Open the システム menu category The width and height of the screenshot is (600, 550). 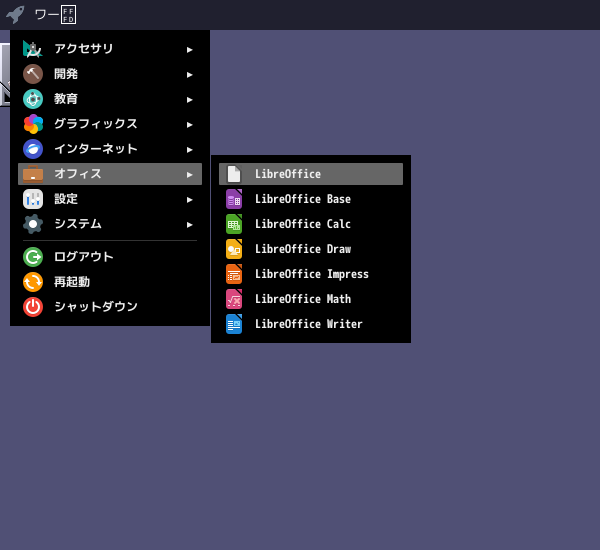[x=110, y=224]
